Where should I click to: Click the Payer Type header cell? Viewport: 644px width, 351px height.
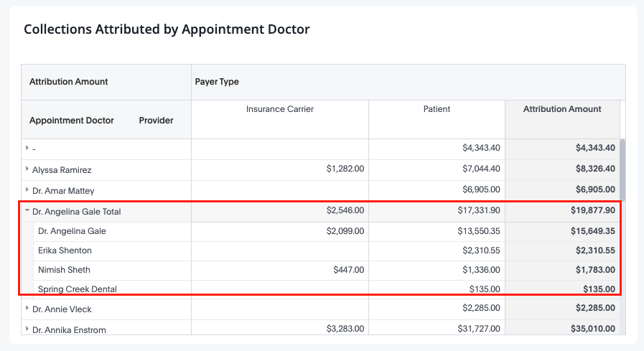(409, 82)
